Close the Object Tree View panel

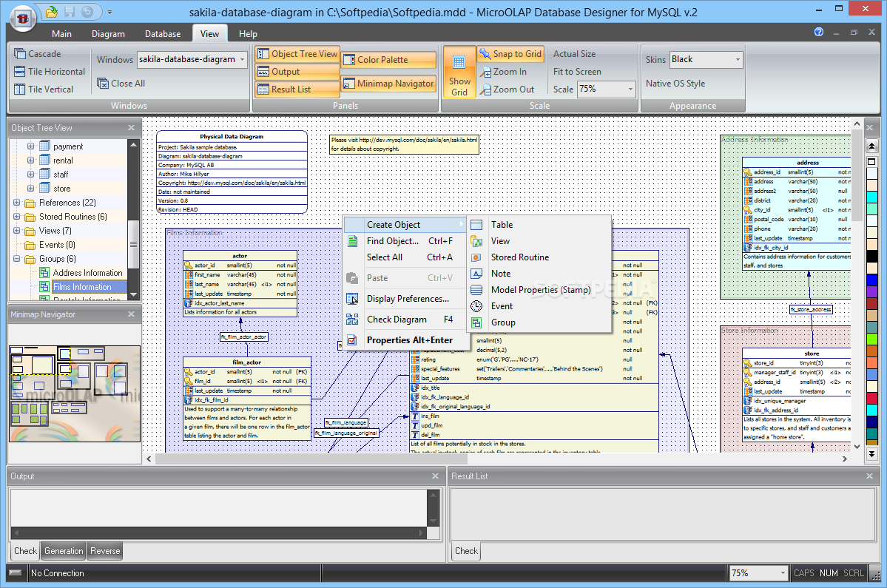coord(131,128)
